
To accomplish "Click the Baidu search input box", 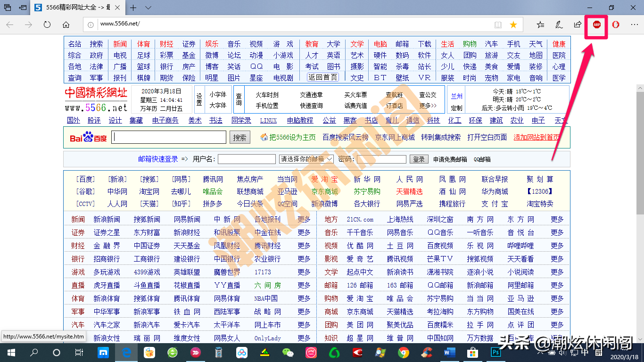I will [170, 137].
